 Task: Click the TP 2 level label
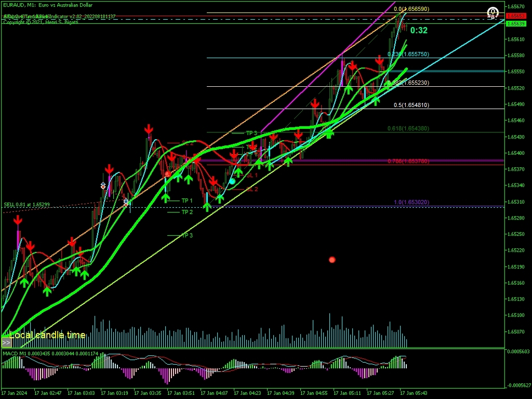(187, 212)
